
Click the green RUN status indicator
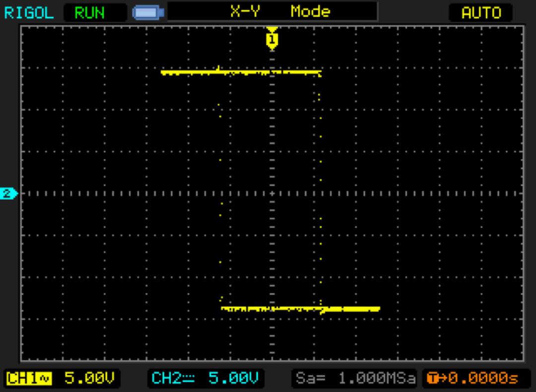(x=90, y=12)
